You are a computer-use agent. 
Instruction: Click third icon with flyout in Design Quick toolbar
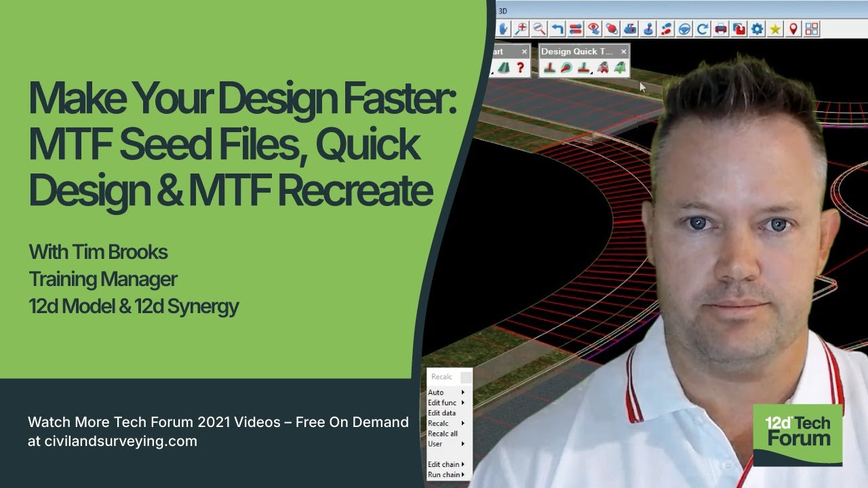[x=585, y=68]
